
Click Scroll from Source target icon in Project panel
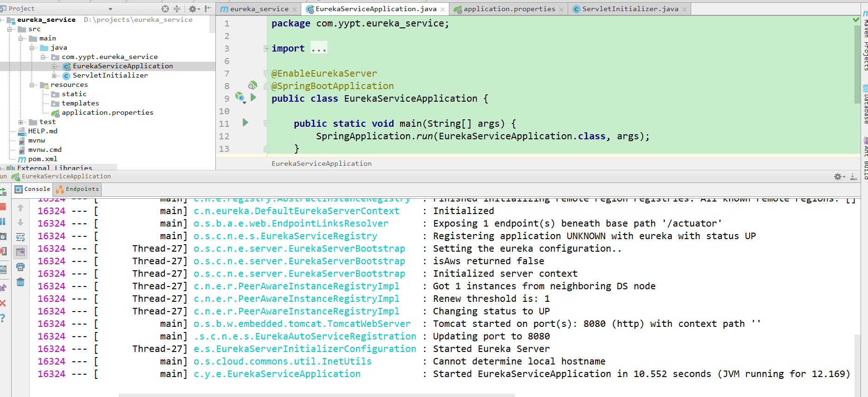(x=165, y=9)
